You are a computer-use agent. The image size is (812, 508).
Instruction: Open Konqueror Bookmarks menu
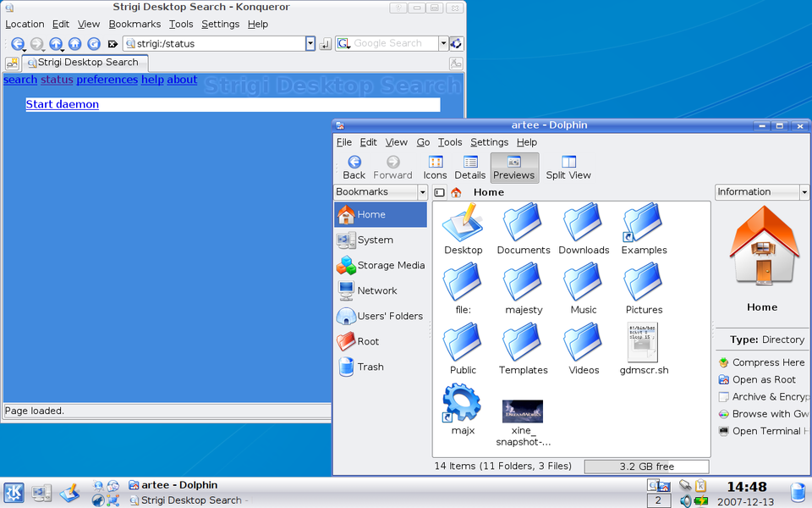click(134, 25)
